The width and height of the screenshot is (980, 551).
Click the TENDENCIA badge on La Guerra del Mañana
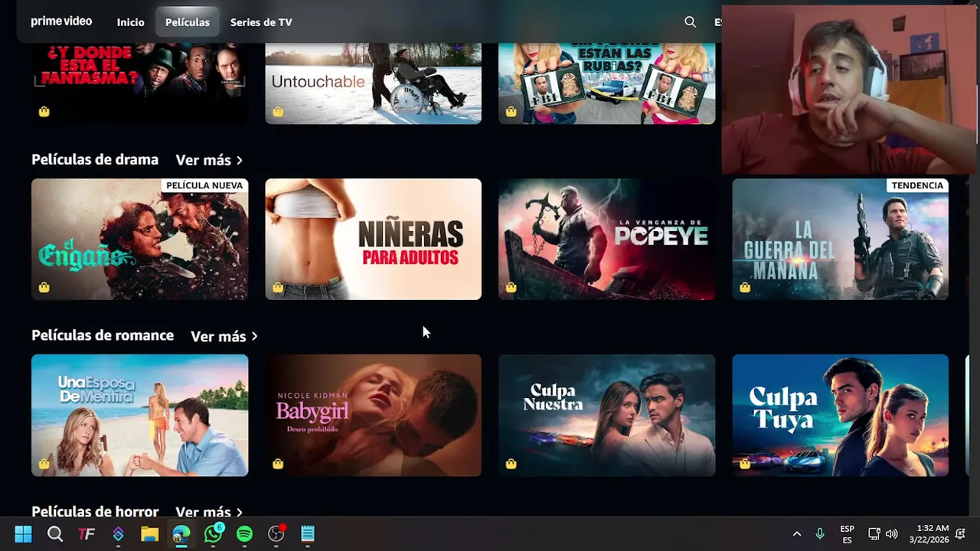tap(917, 185)
